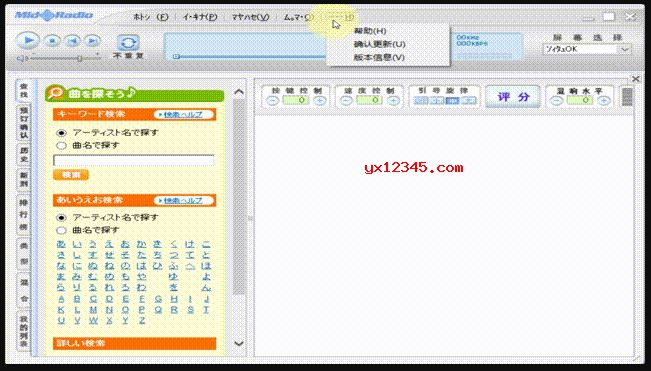Click the scroll-down arrow of search panel
The height and width of the screenshot is (371, 651).
(239, 343)
